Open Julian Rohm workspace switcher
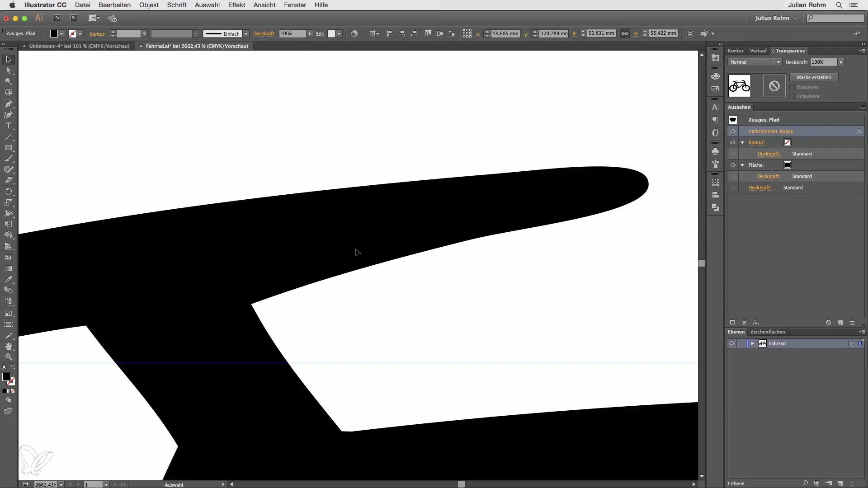The height and width of the screenshot is (488, 868). click(x=775, y=18)
